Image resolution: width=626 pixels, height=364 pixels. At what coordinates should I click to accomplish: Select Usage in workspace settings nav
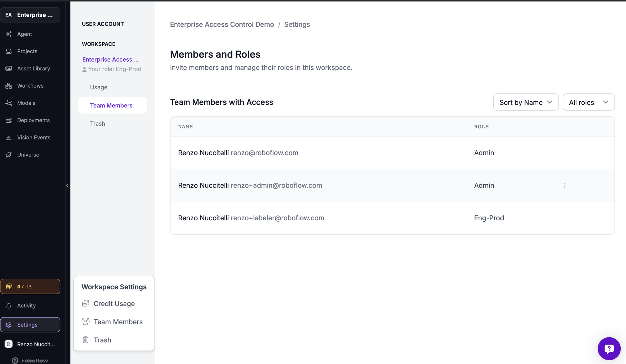point(99,87)
